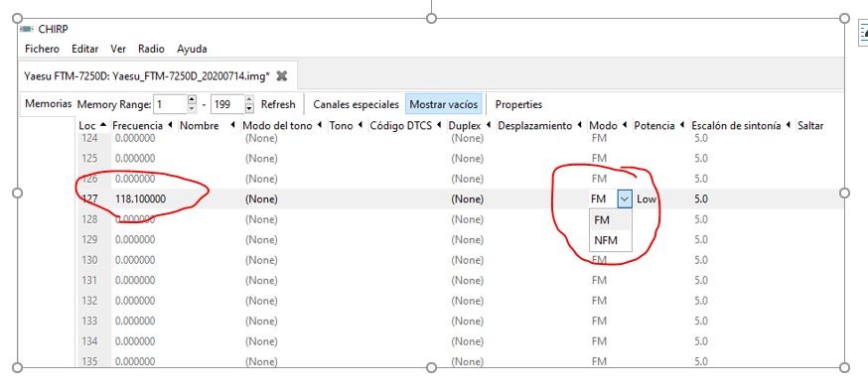The height and width of the screenshot is (390, 868).
Task: Sort by the Código DTCS column header
Action: [x=406, y=126]
